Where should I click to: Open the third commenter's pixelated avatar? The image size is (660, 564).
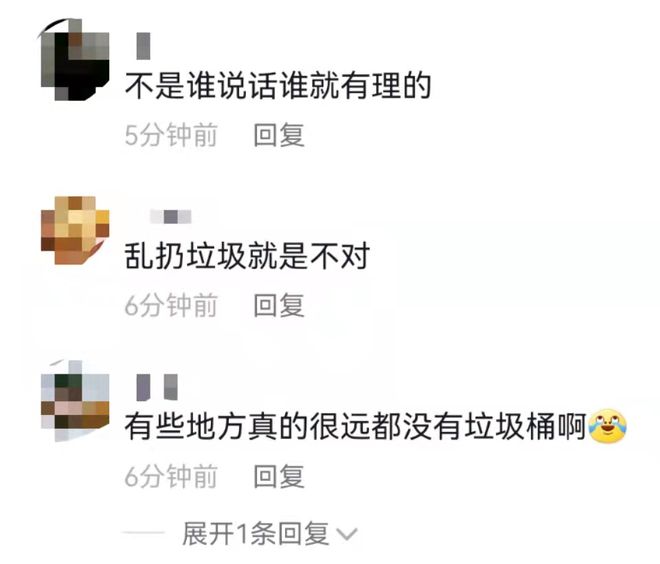(x=75, y=401)
